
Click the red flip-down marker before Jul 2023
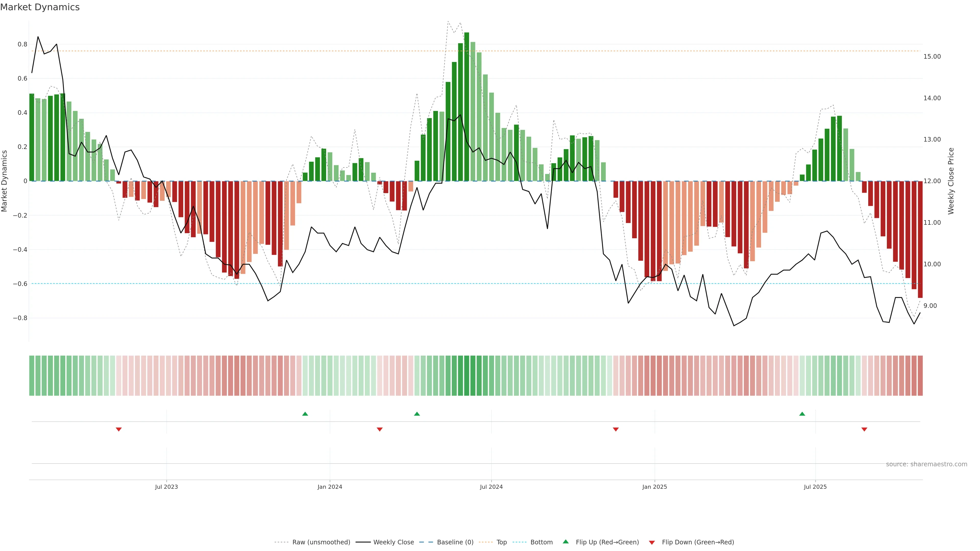point(119,429)
